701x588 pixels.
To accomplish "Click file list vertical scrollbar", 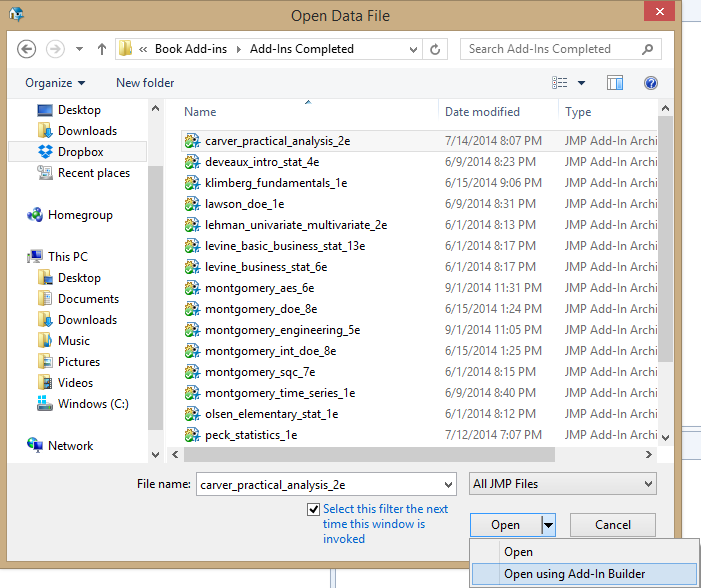I will tap(665, 239).
